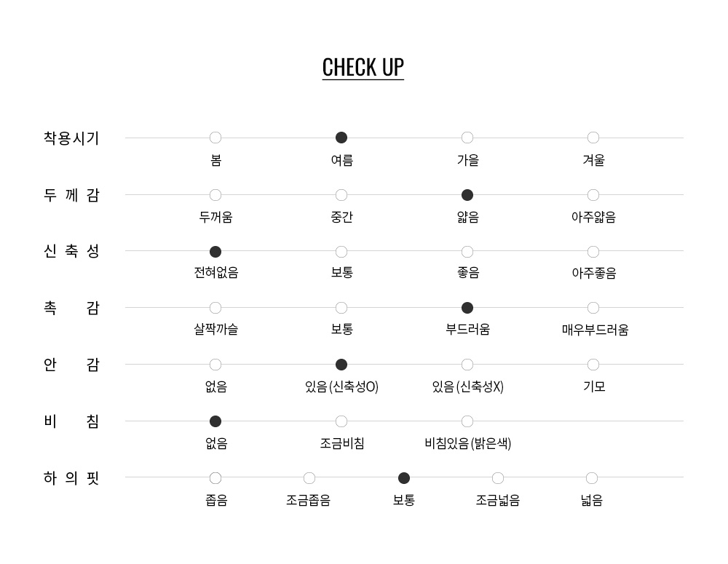Viewport: 728px width, 564px height.
Task: Choose the 가을 radio circle
Action: pyautogui.click(x=467, y=138)
